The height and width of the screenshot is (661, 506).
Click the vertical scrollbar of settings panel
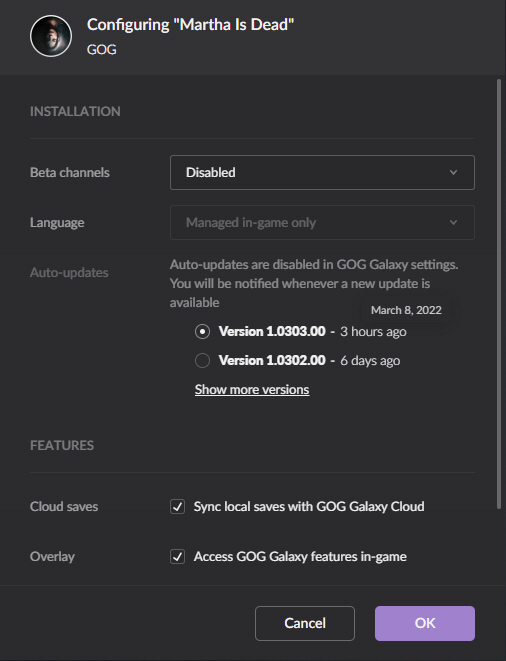point(499,294)
